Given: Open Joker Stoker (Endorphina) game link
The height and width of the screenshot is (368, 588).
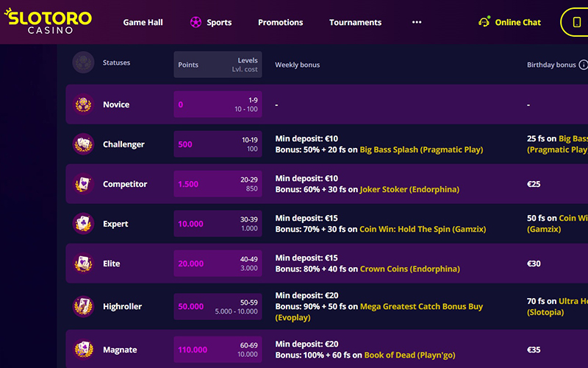Looking at the screenshot, I should point(409,189).
